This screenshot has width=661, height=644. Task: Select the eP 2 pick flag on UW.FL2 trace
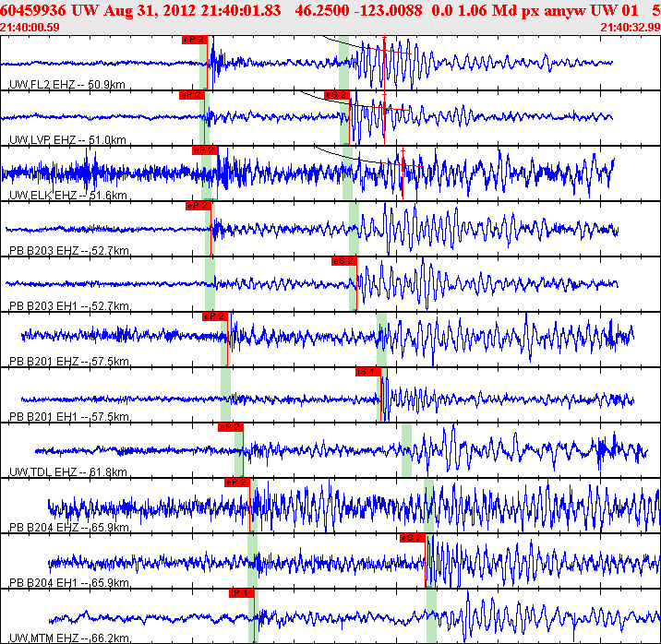tap(195, 40)
